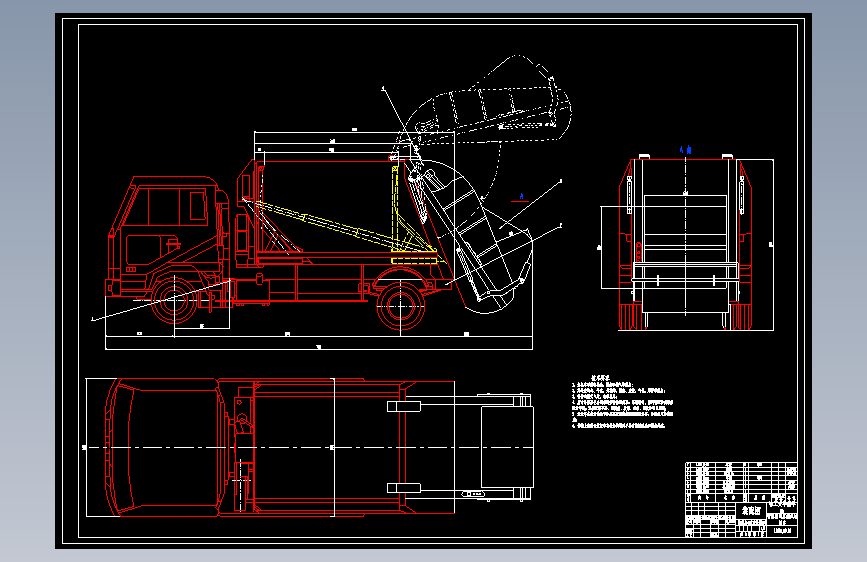Click the front wheel in the side view
867x562 pixels.
(174, 300)
